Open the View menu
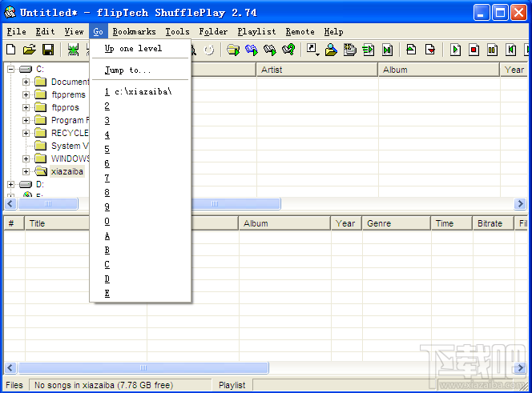532x393 pixels. (74, 31)
